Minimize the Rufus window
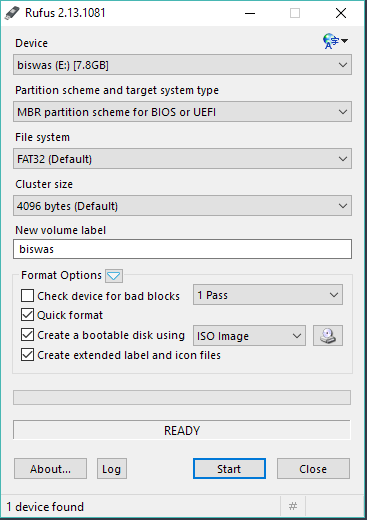The image size is (367, 520). coord(250,13)
